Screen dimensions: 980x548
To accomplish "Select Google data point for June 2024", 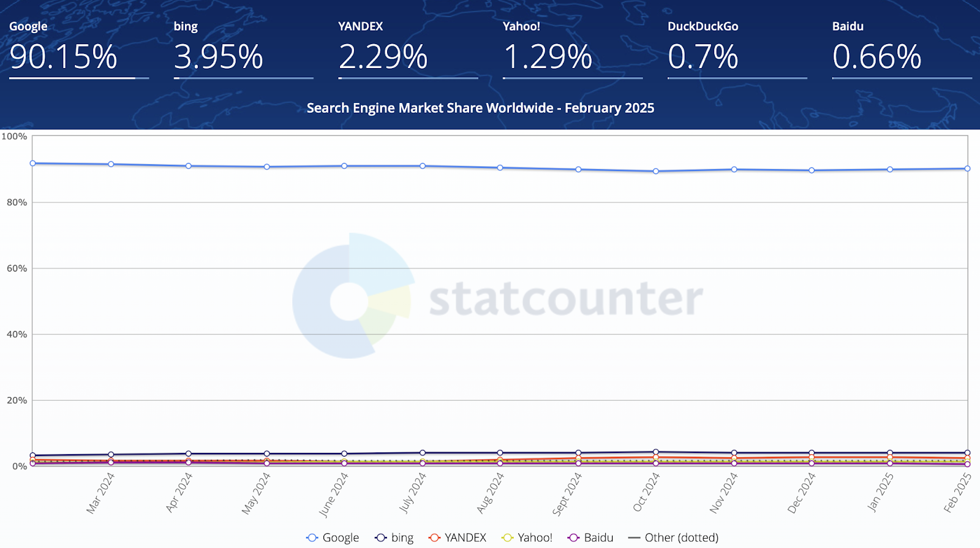I will pyautogui.click(x=344, y=166).
